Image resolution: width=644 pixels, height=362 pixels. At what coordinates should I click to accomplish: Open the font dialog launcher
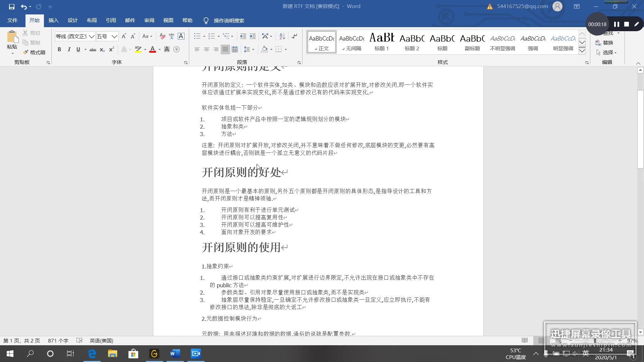point(185,63)
